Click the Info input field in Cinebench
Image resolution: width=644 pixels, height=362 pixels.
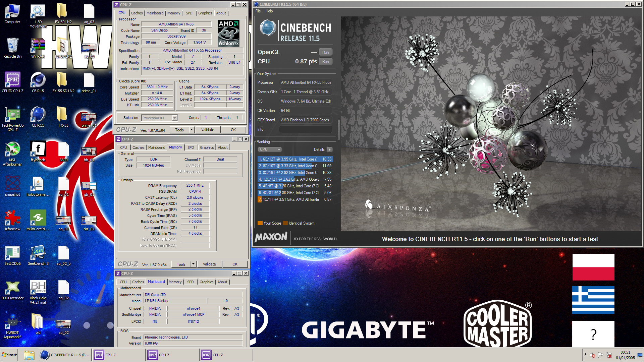[x=306, y=129]
